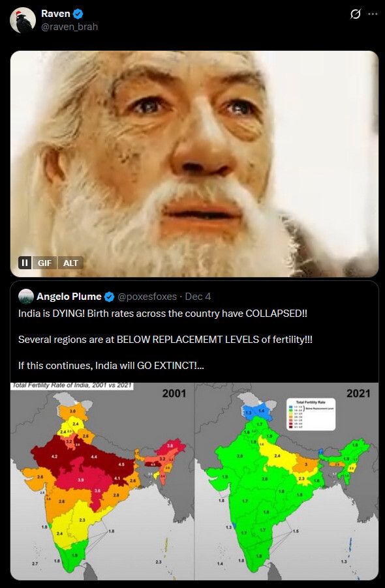
Task: Click Raven's blue verified badge
Action: pos(78,14)
